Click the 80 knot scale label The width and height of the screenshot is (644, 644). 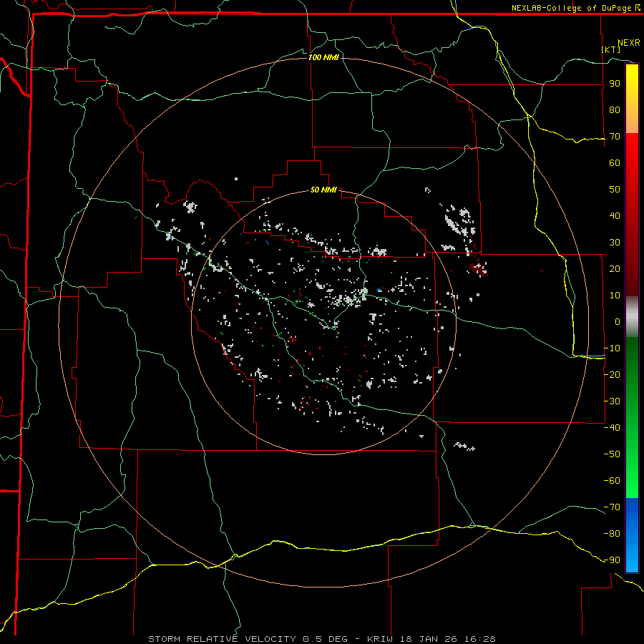[x=615, y=110]
